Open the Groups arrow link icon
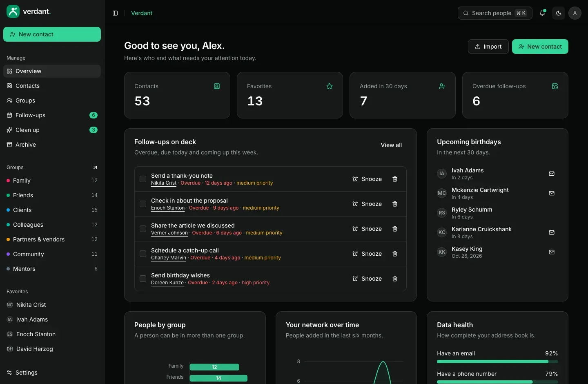588x384 pixels. (95, 167)
